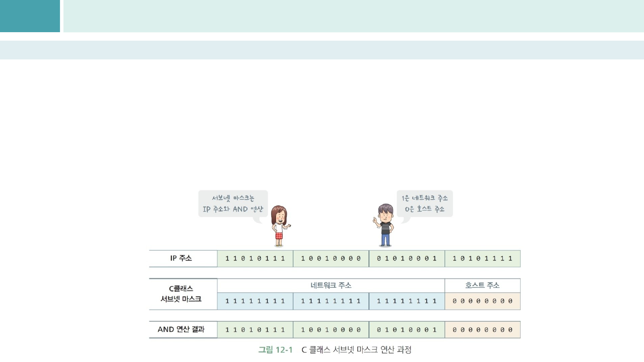This screenshot has width=644, height=362.
Task: Click the light green title bar
Action: point(353,16)
